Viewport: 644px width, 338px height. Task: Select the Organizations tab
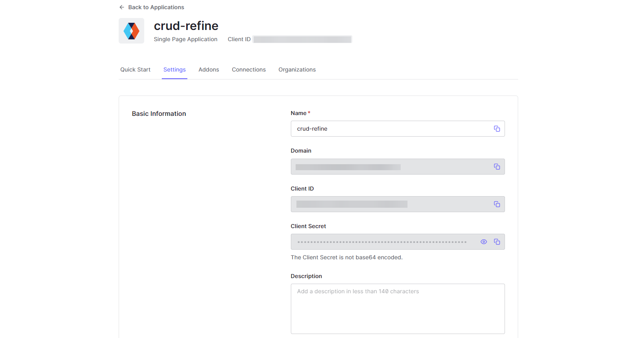297,70
